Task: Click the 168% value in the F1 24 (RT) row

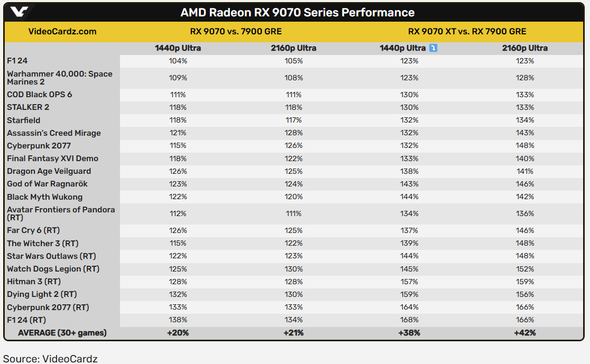Action: pyautogui.click(x=409, y=320)
